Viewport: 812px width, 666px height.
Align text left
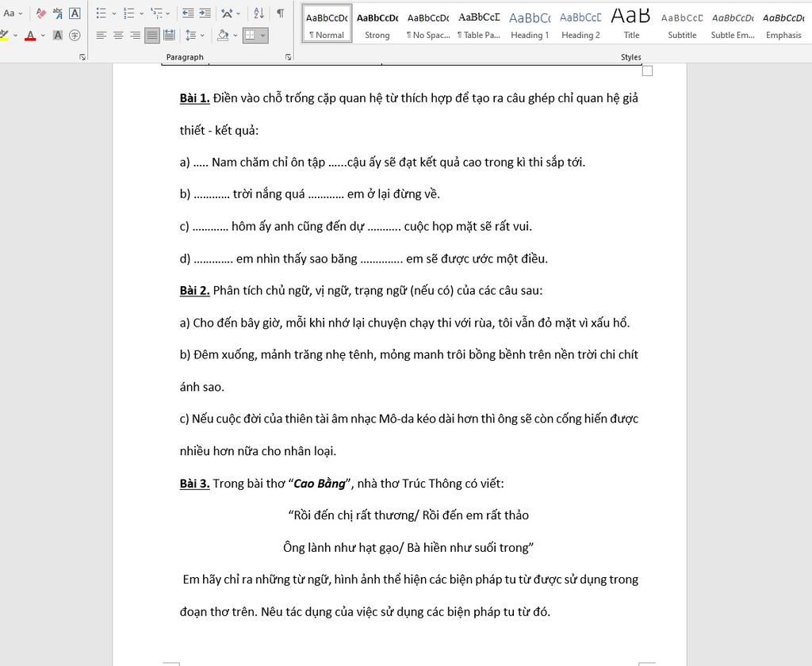[101, 35]
